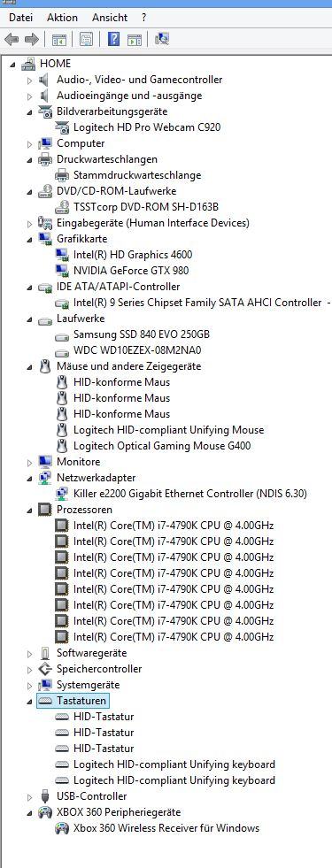Expand the USB-Controller node

pyautogui.click(x=30, y=797)
